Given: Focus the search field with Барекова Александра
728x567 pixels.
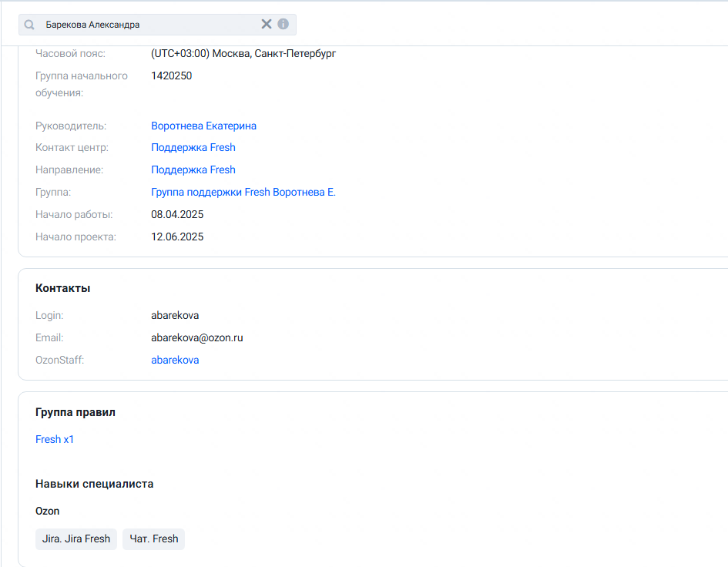Looking at the screenshot, I should coord(157,25).
